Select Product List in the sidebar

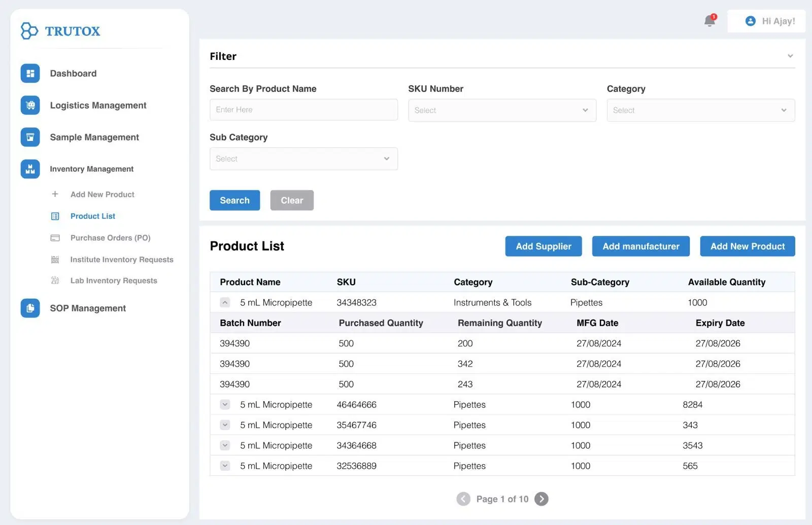[92, 216]
